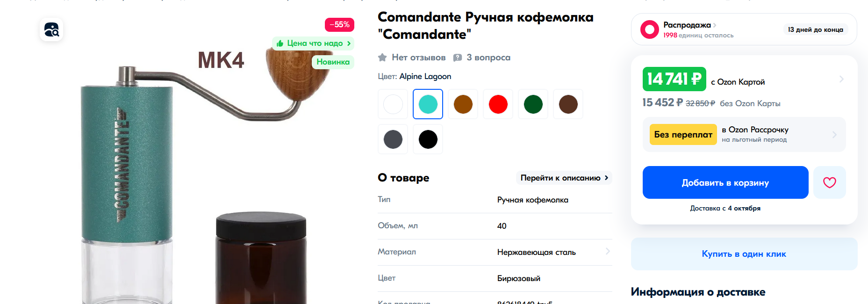Viewport: 868px width, 304px height.
Task: Click the Распродажа sale circle icon
Action: coord(649,29)
